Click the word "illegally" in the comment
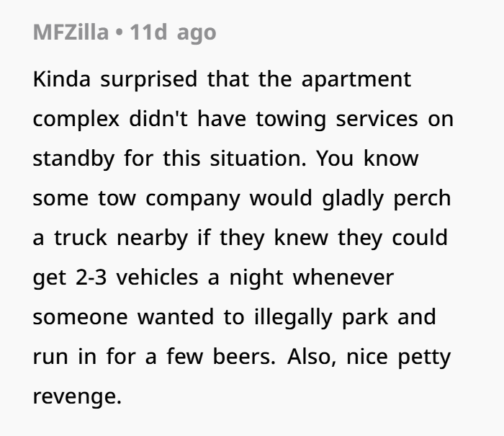Screen dimensions: 504x436 (293, 318)
